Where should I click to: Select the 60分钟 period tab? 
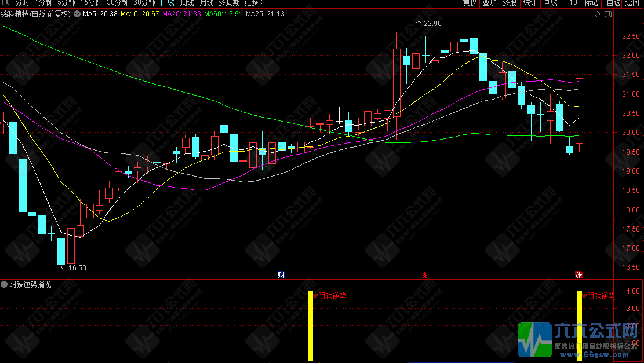click(144, 3)
